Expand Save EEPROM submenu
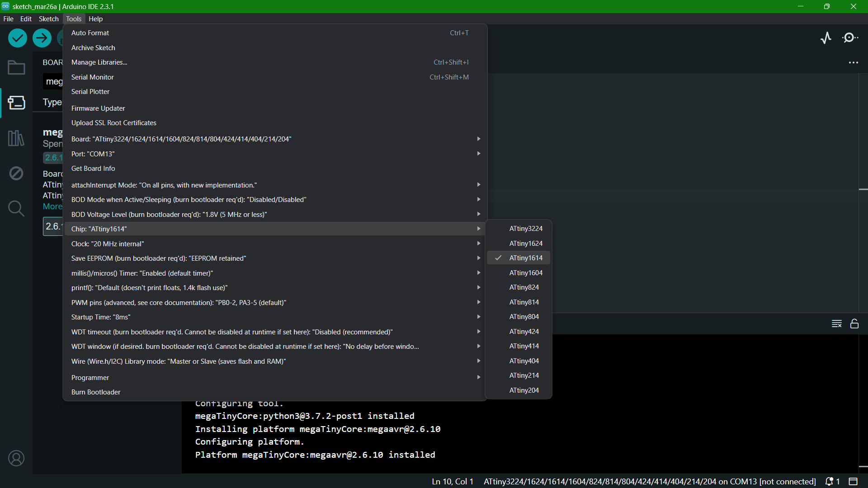 (x=275, y=258)
